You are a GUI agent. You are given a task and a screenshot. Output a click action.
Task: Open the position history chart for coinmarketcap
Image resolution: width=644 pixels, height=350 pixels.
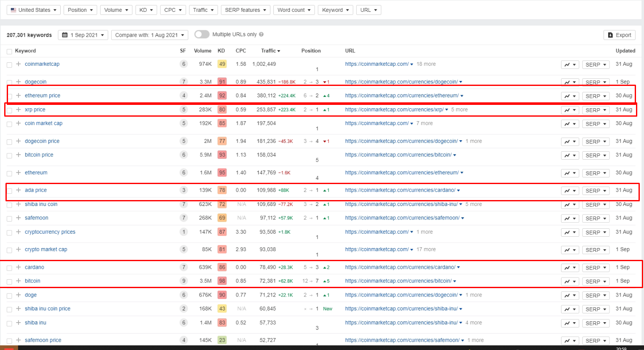(x=570, y=64)
